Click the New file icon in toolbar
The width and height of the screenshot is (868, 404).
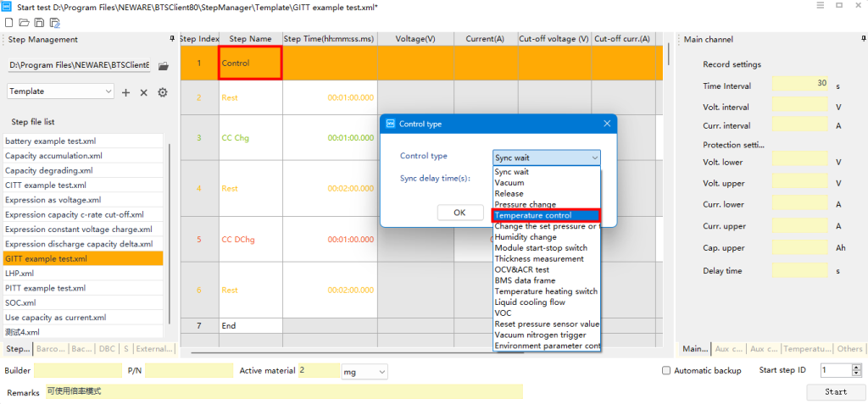8,22
